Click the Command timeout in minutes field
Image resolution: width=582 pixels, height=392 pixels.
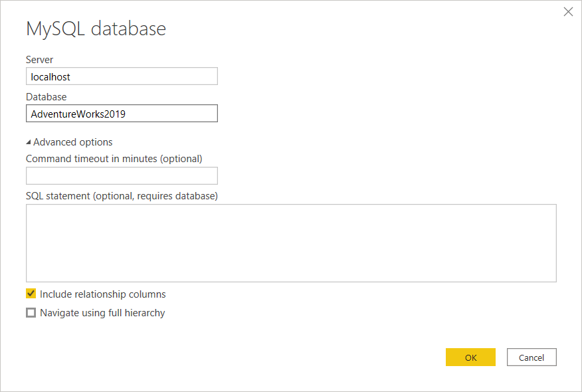122,175
